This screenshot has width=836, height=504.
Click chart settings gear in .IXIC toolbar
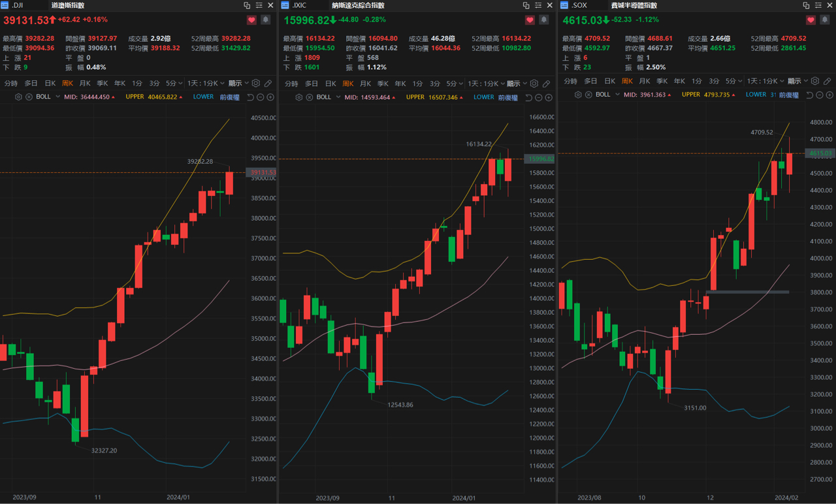coord(534,84)
